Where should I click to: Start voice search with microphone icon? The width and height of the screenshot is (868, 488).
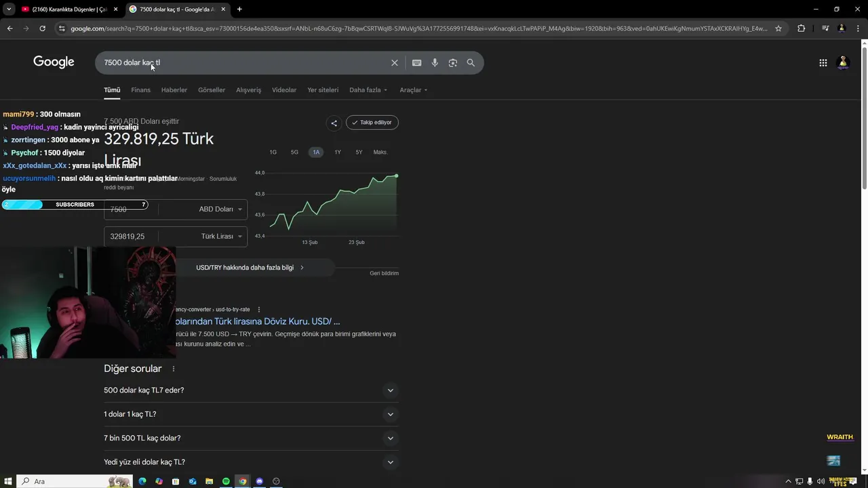pos(435,63)
